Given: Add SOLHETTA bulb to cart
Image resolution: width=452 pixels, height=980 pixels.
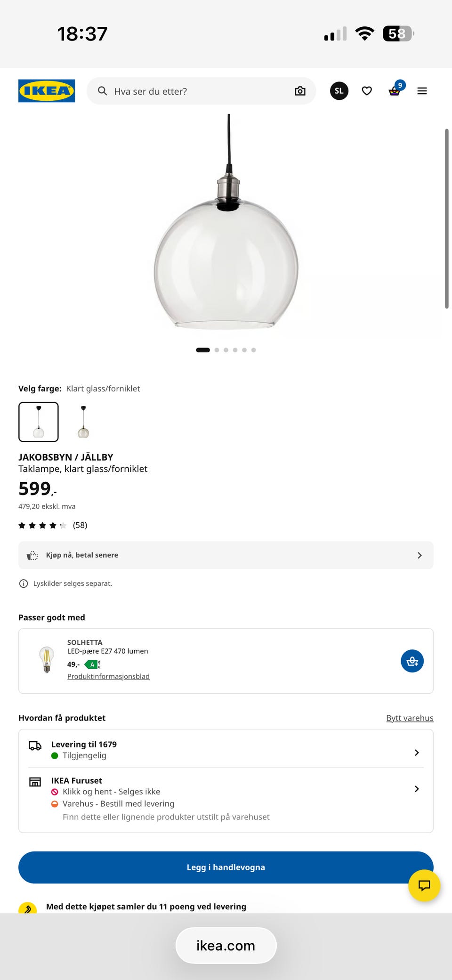Looking at the screenshot, I should coord(412,661).
